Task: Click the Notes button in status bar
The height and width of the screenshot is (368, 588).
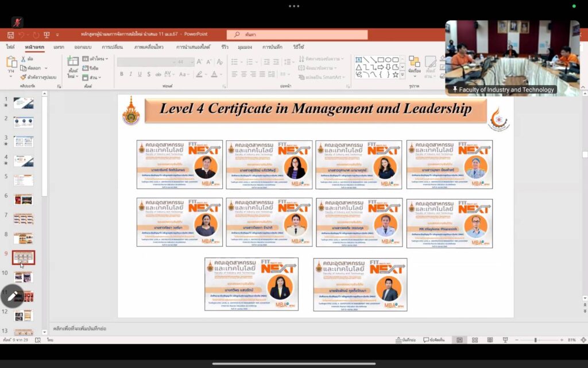Action: 406,340
